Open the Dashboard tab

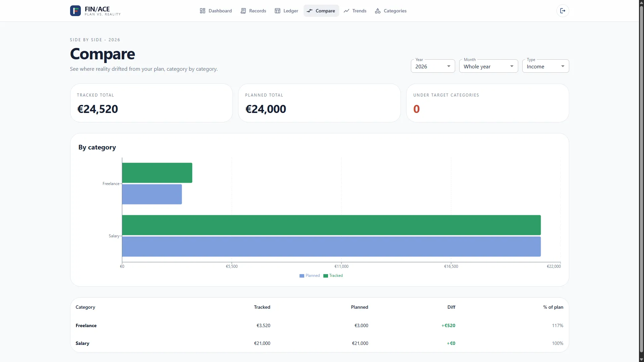[216, 11]
